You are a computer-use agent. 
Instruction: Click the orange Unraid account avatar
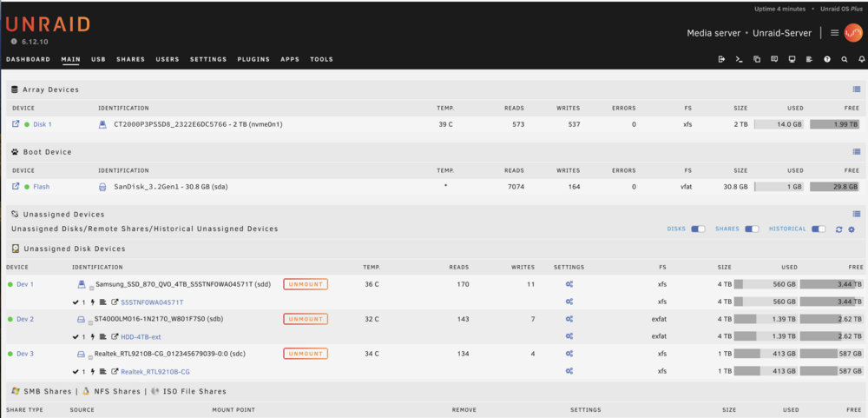click(x=853, y=33)
